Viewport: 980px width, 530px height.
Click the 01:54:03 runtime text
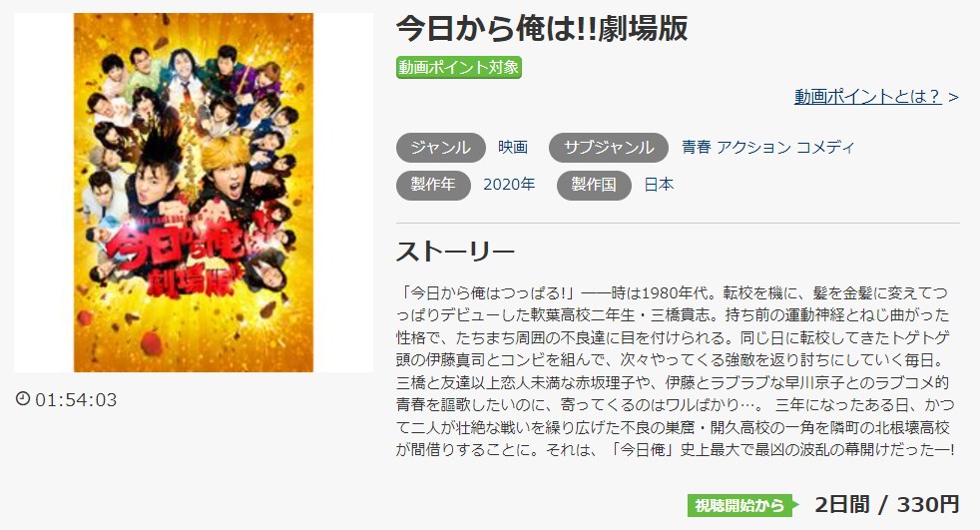point(76,399)
